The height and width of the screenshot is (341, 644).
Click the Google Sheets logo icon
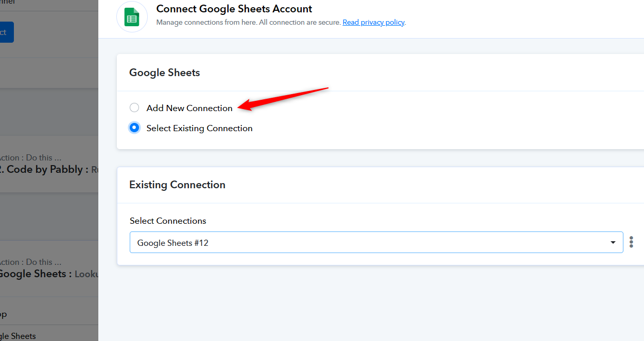132,16
